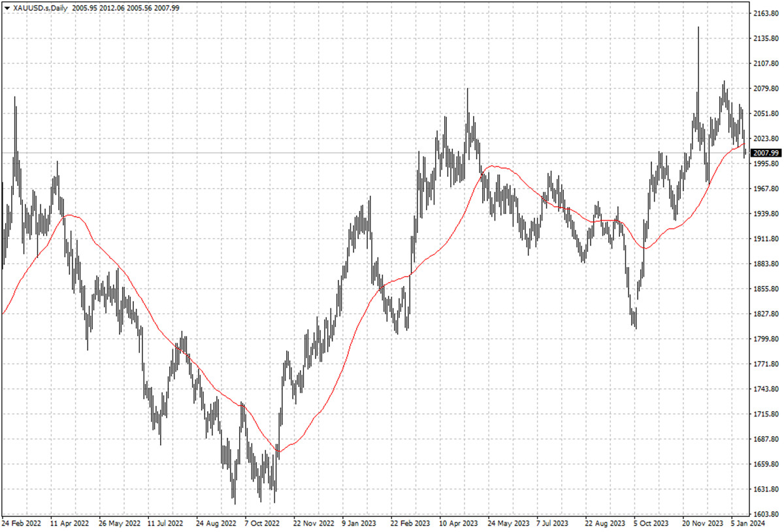Click the 2107.80 price axis label

765,64
